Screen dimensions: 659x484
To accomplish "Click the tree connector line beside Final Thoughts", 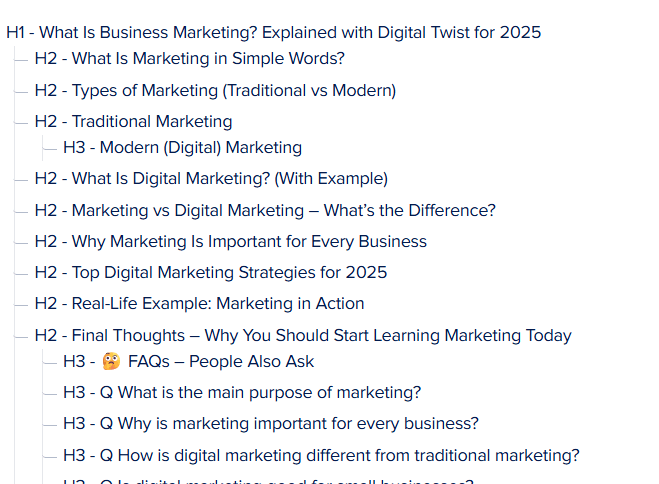I will coord(21,337).
